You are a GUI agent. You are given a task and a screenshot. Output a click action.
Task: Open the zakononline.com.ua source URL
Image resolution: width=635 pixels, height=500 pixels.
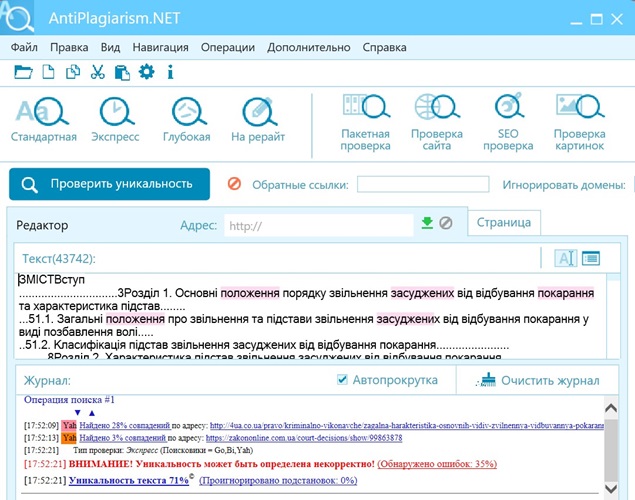pos(304,438)
